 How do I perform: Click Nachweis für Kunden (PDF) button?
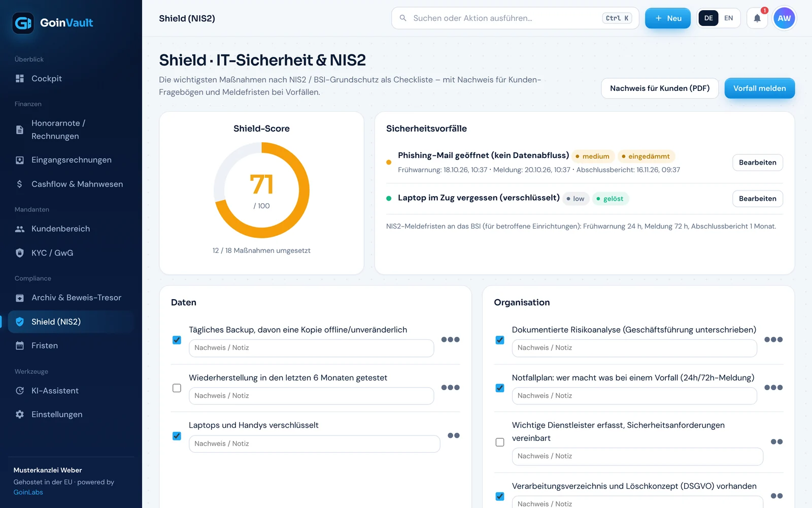coord(660,88)
